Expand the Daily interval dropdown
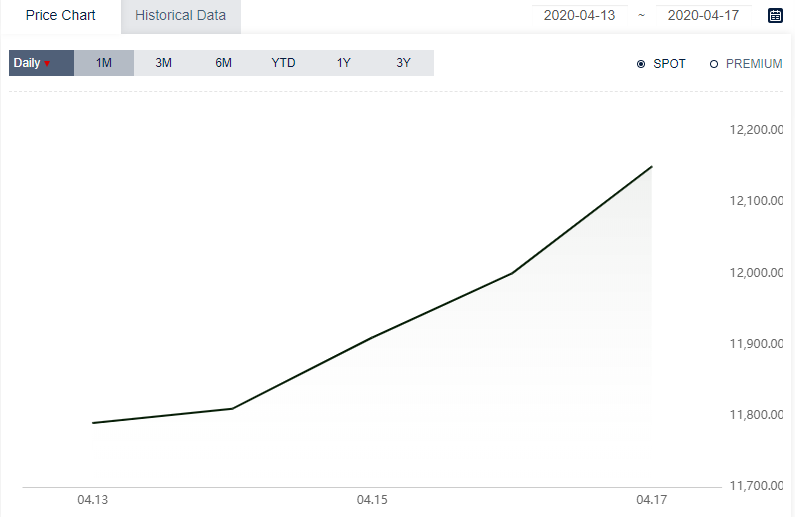795x517 pixels. 42,63
